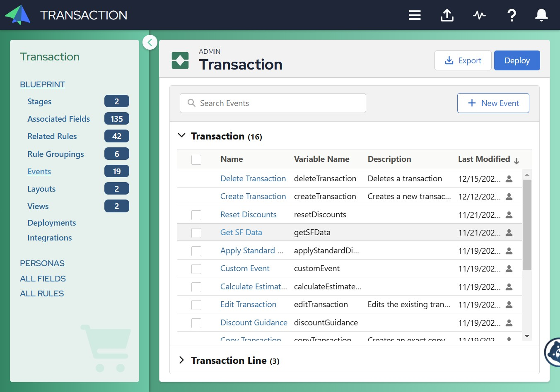560x392 pixels.
Task: Open Rule Groupings in sidebar
Action: click(56, 154)
